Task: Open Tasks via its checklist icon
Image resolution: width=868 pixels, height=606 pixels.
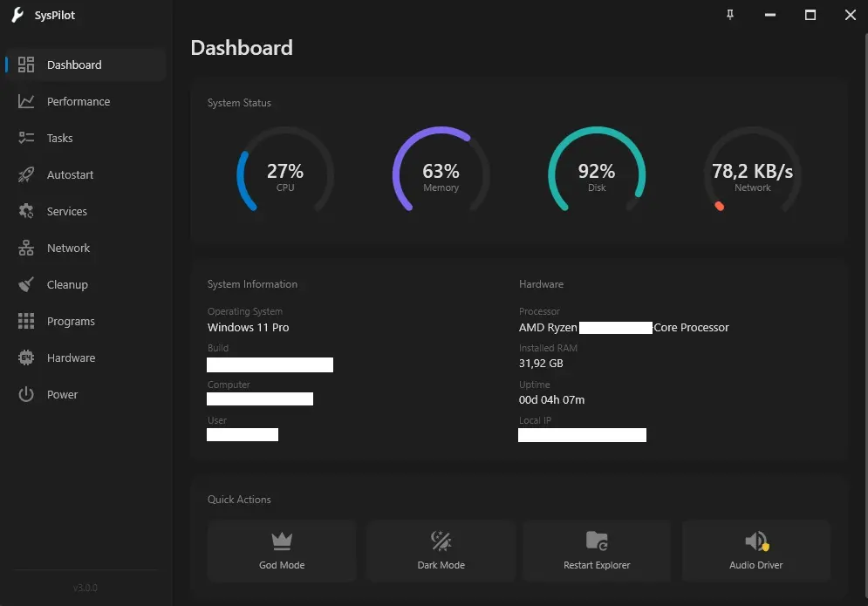Action: (x=26, y=139)
